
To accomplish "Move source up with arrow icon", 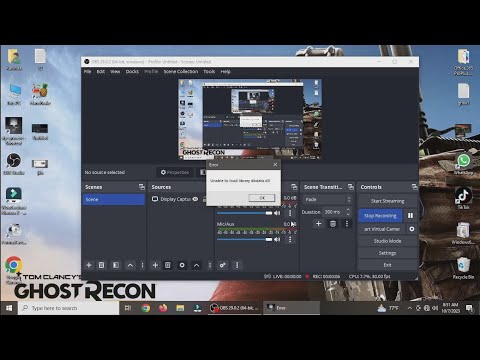I will pyautogui.click(x=196, y=265).
